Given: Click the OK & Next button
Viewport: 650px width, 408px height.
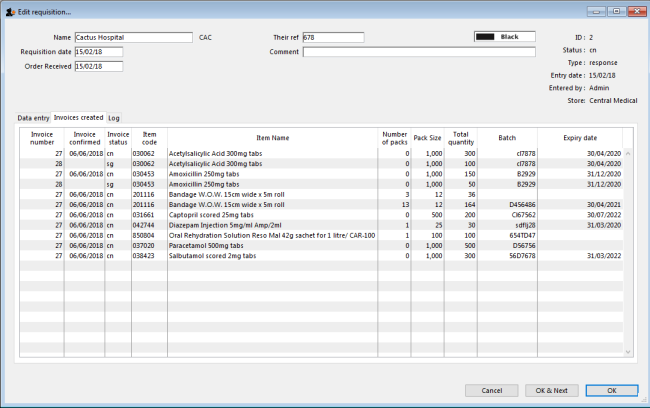Looking at the screenshot, I should (553, 390).
